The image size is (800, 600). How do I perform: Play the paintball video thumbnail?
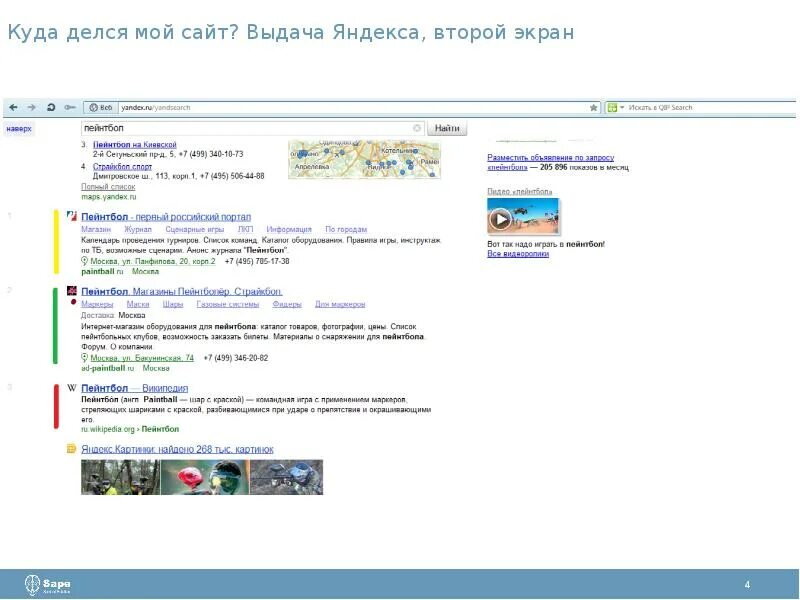pyautogui.click(x=523, y=216)
